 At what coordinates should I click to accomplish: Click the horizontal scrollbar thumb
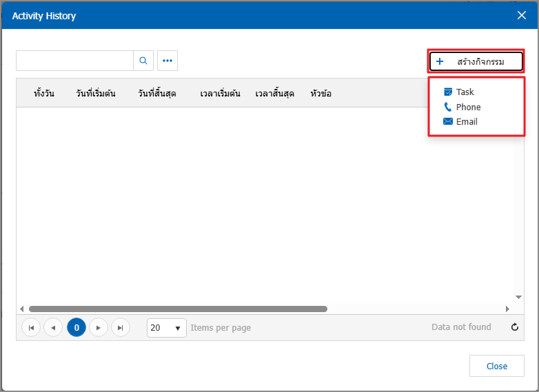click(178, 309)
